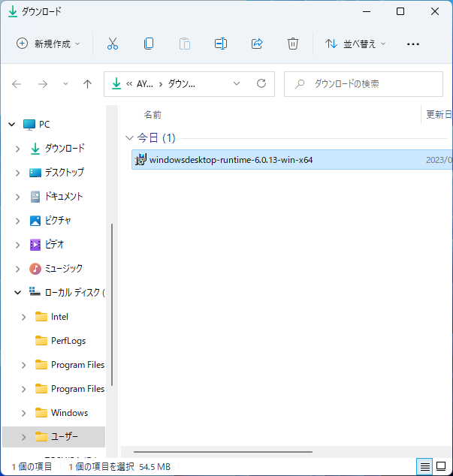453x476 pixels.
Task: Switch to details view layout
Action: tap(424, 466)
